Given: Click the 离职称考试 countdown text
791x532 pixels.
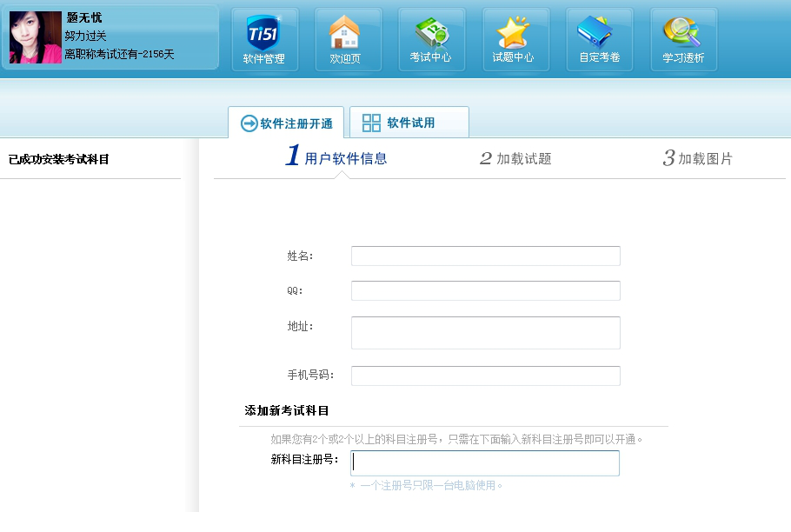Looking at the screenshot, I should tap(119, 54).
